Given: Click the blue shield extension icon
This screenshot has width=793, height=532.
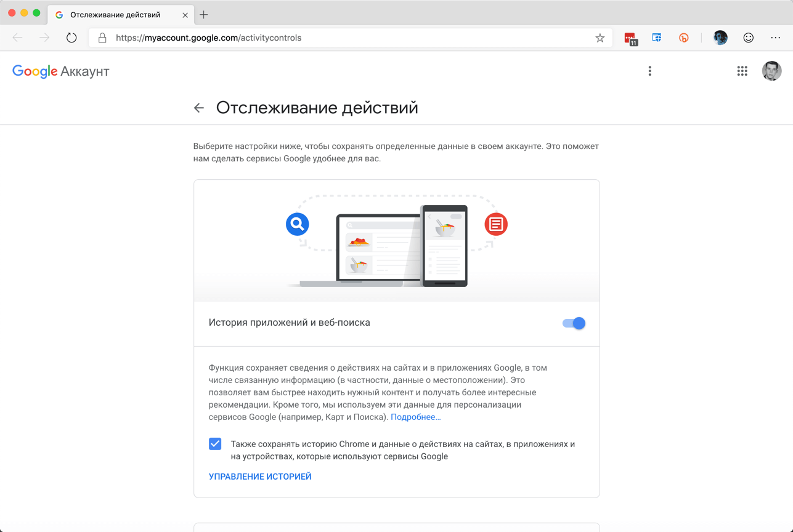Looking at the screenshot, I should [x=657, y=38].
